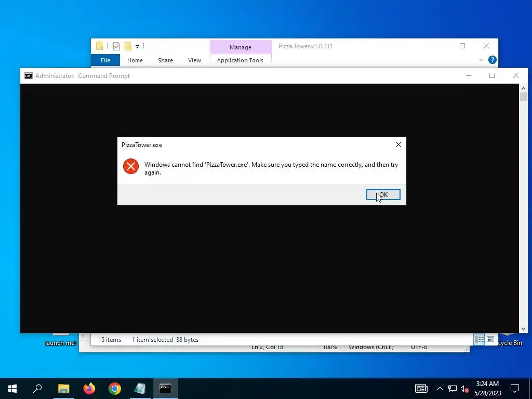Screen dimensions: 532x399
Task: Click 'Windows (CRLF)' in Notepad status bar
Action: pos(371,348)
